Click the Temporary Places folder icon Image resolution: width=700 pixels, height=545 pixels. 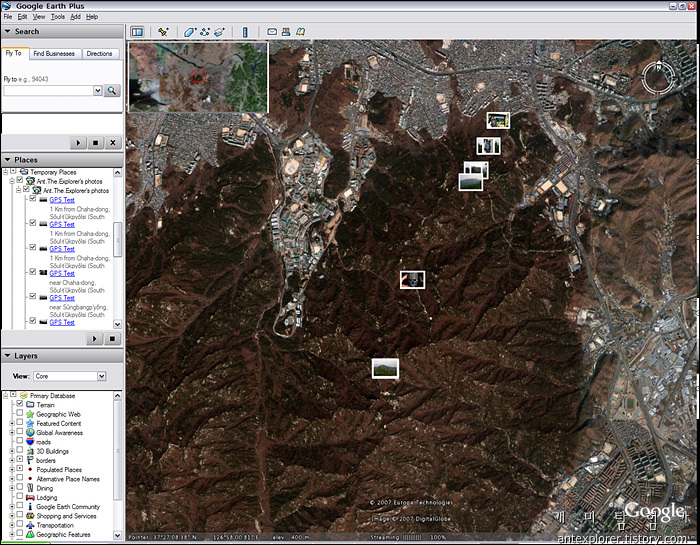click(x=24, y=172)
